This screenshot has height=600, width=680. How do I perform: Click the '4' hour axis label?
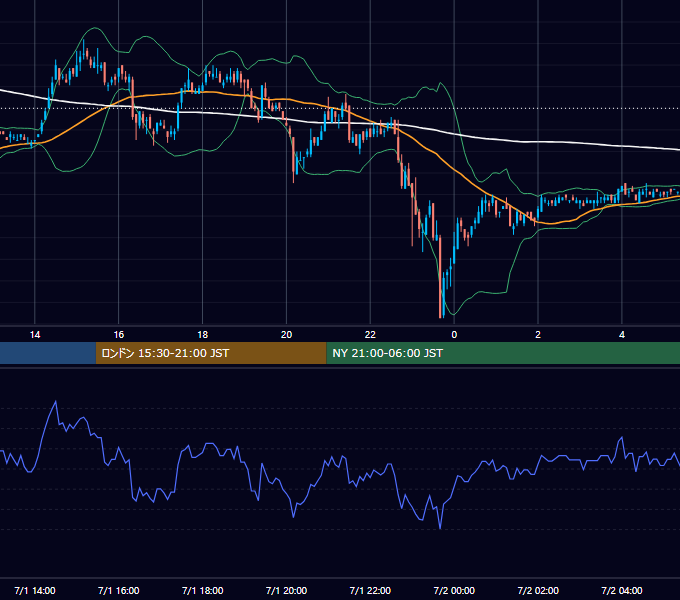point(622,335)
